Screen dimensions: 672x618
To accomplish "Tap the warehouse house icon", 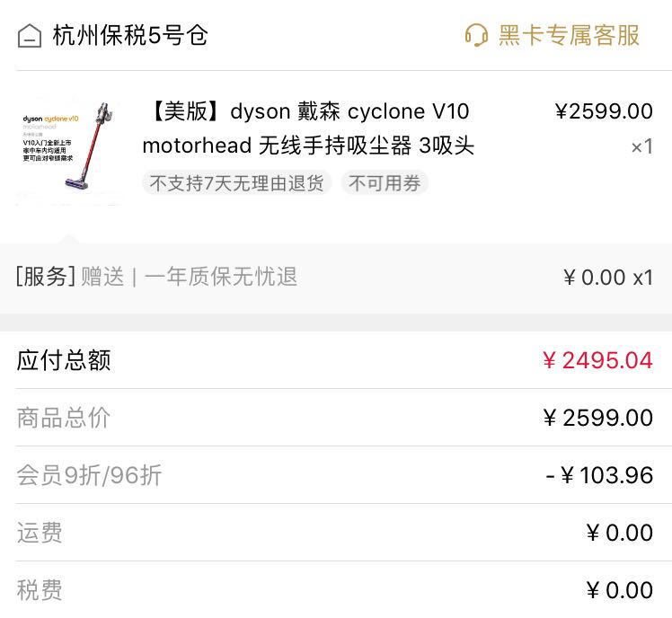I will tap(30, 36).
